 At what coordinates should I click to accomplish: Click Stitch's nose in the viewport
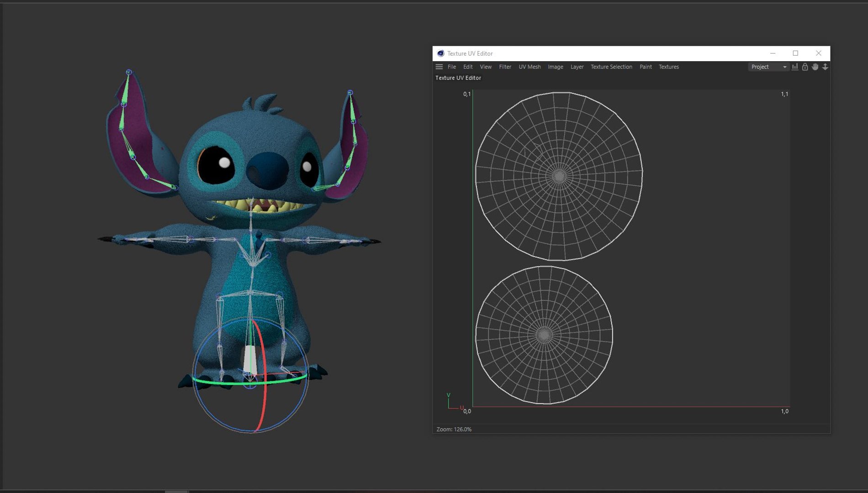coord(267,170)
